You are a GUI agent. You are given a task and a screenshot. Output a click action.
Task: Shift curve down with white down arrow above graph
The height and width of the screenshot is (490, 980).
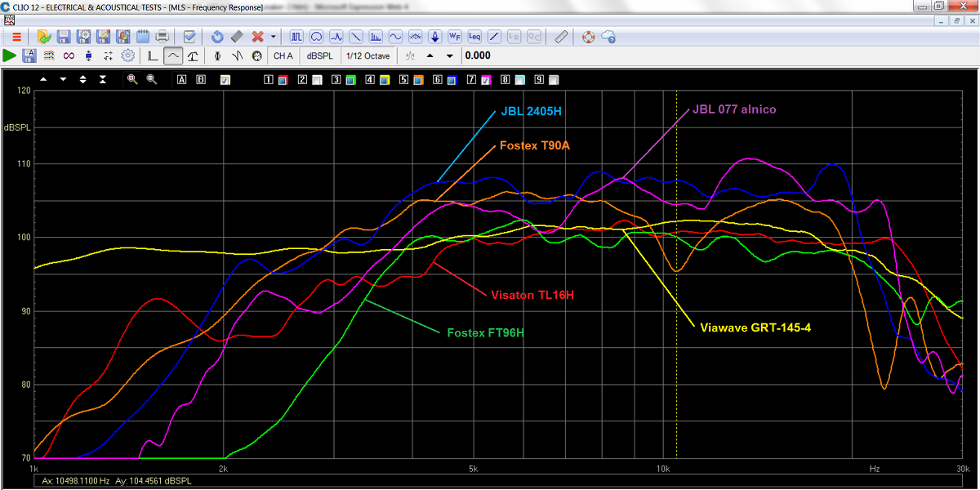click(x=63, y=79)
